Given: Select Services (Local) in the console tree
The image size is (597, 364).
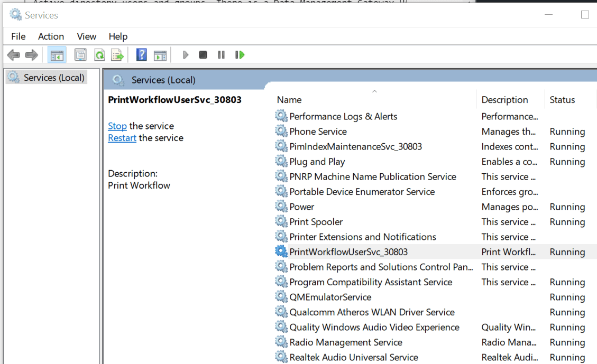Looking at the screenshot, I should click(54, 78).
